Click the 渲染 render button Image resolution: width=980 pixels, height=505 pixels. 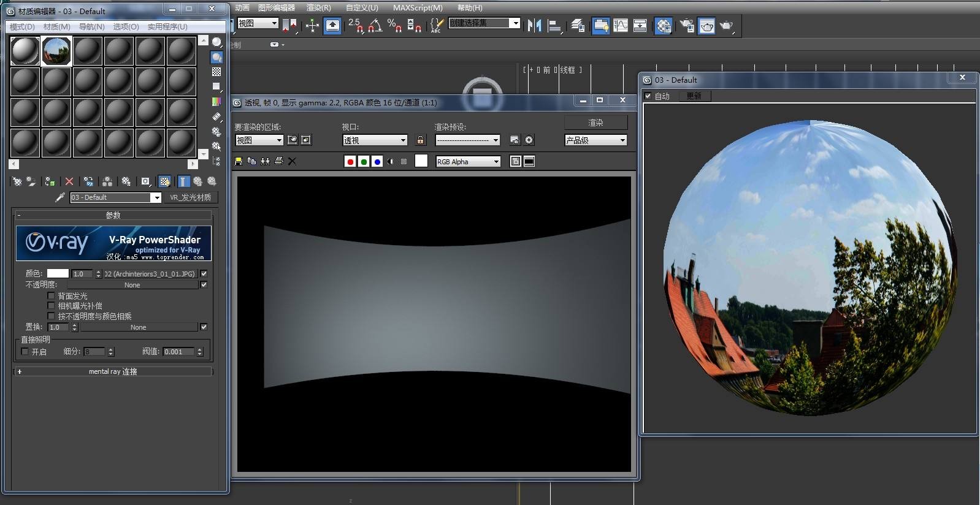tap(595, 123)
